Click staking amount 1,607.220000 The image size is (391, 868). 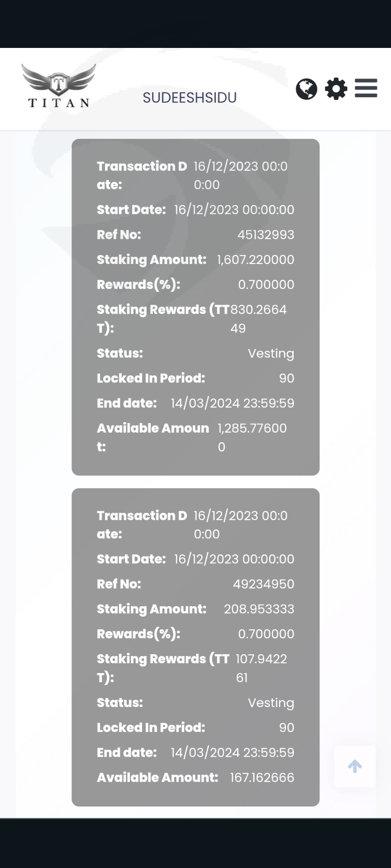tap(255, 259)
